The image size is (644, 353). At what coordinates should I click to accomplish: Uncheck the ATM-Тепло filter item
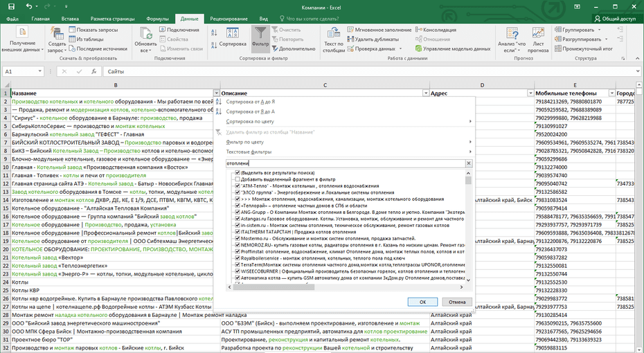click(238, 186)
